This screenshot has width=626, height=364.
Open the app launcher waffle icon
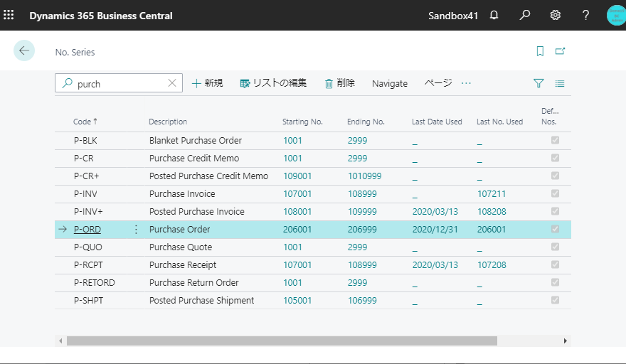(9, 15)
